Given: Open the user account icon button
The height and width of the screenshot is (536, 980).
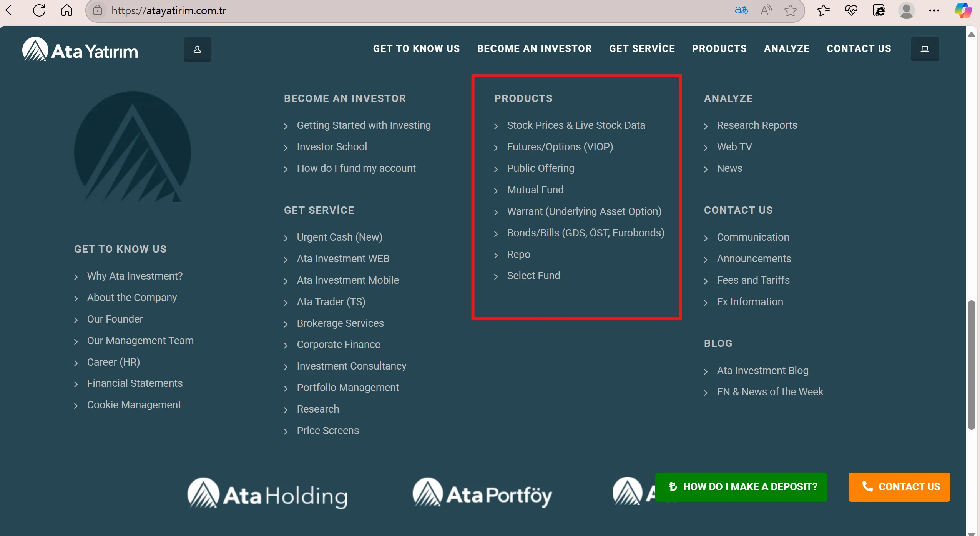Looking at the screenshot, I should (197, 49).
